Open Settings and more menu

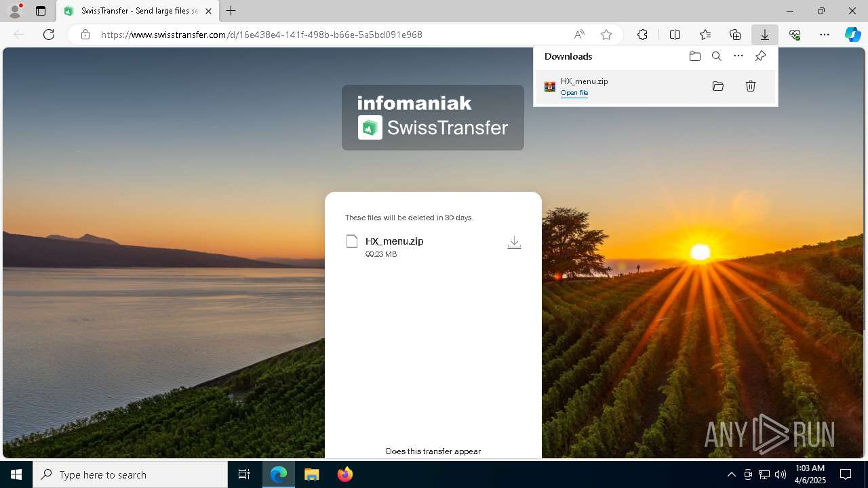(x=825, y=35)
